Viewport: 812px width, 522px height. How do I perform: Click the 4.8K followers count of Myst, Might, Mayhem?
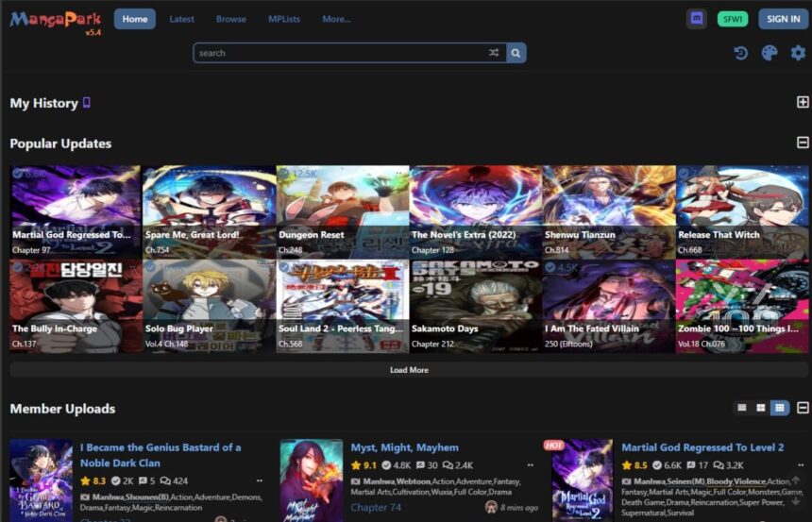(397, 465)
